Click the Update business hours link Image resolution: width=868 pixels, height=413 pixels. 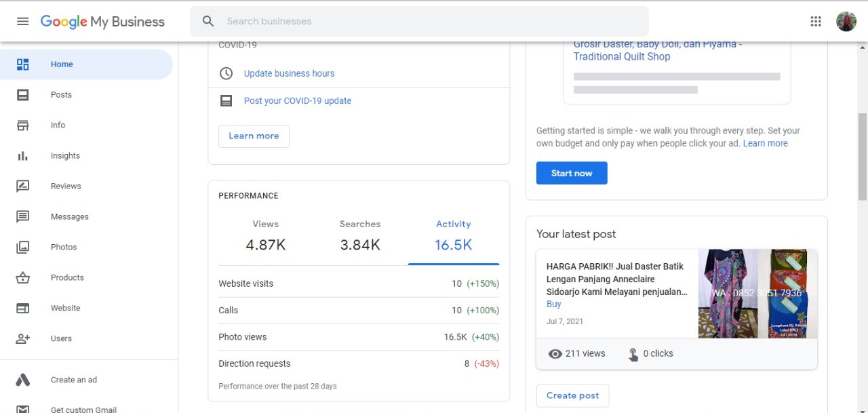click(x=289, y=73)
